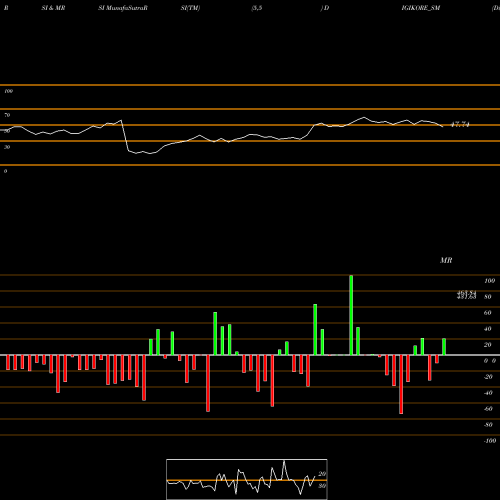Click the -60 label on the MR axis
The width and height of the screenshot is (500, 500).
click(488, 409)
